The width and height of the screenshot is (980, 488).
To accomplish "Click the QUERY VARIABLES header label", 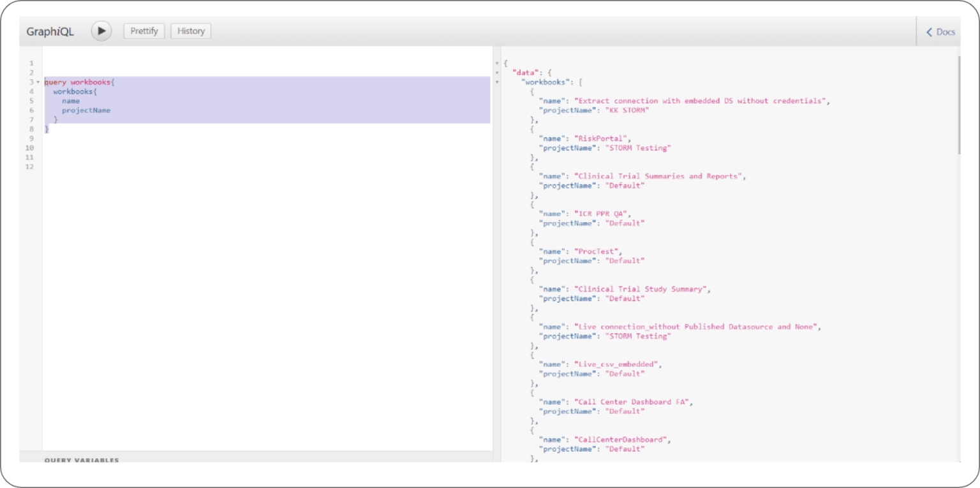I will pos(82,460).
